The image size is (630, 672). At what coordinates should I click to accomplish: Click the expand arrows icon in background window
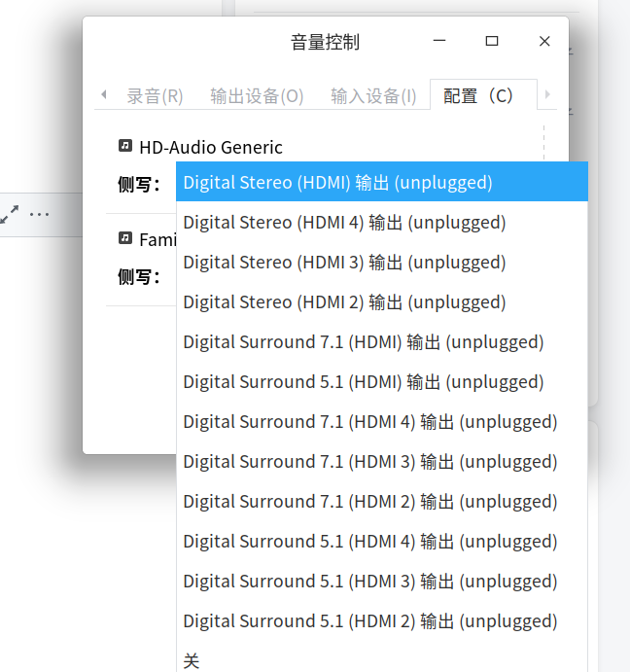(x=10, y=214)
